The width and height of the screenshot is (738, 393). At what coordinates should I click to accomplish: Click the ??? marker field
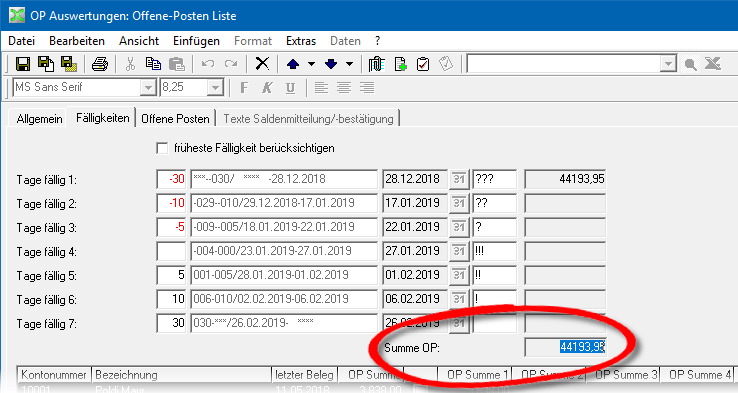point(494,179)
